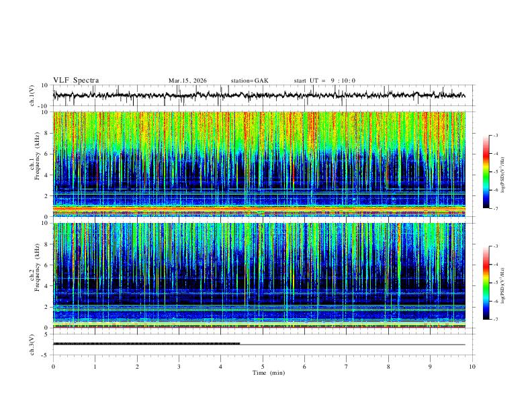Click the ch.1 color scale bar

486,172
